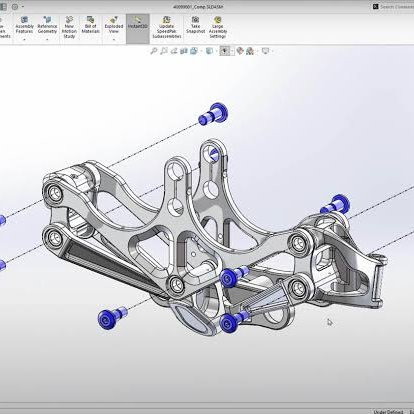Activate Section View tool
The image size is (414, 414).
[184, 51]
